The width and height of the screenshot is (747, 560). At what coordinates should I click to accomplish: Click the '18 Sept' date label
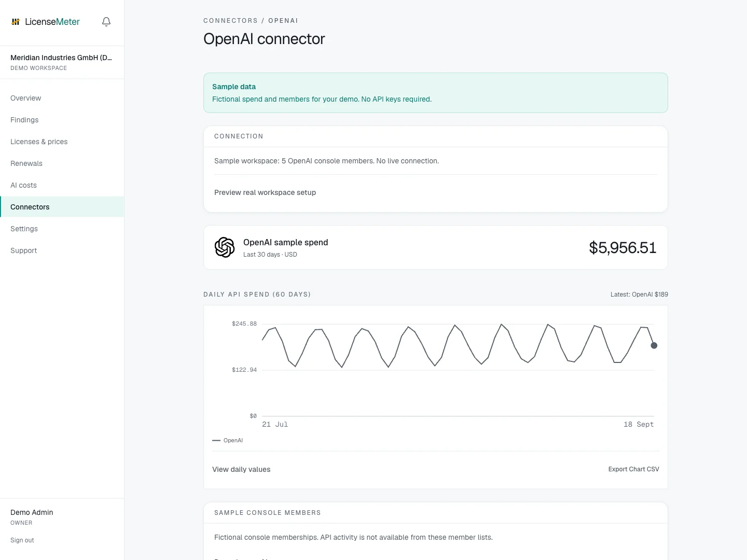click(x=639, y=424)
